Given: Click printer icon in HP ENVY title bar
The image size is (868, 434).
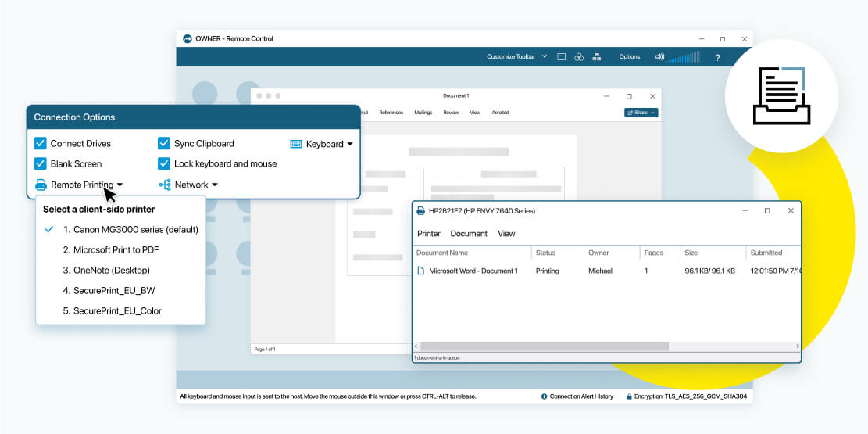Looking at the screenshot, I should tap(420, 211).
